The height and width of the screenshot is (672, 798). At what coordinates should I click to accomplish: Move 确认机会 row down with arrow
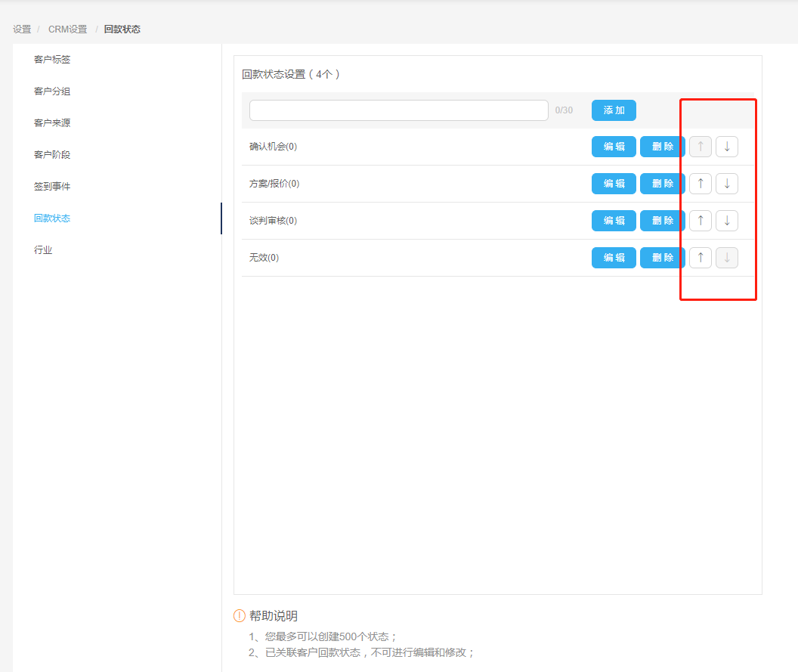click(726, 147)
